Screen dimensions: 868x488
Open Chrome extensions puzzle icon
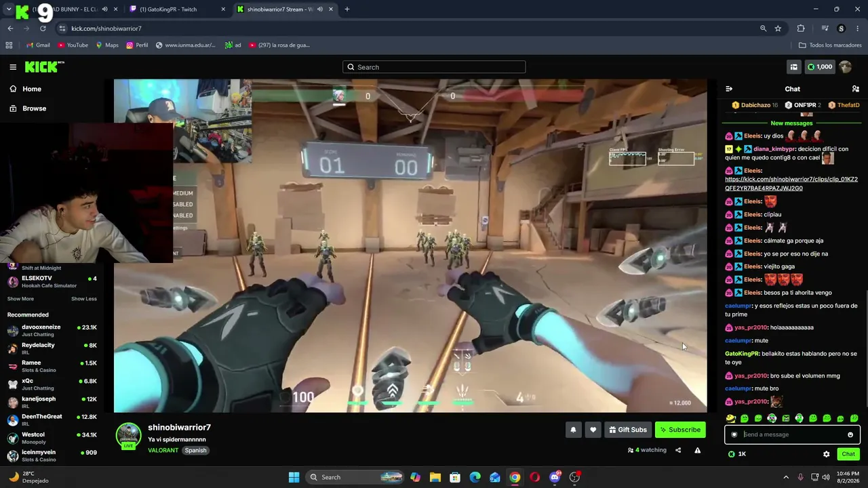801,28
